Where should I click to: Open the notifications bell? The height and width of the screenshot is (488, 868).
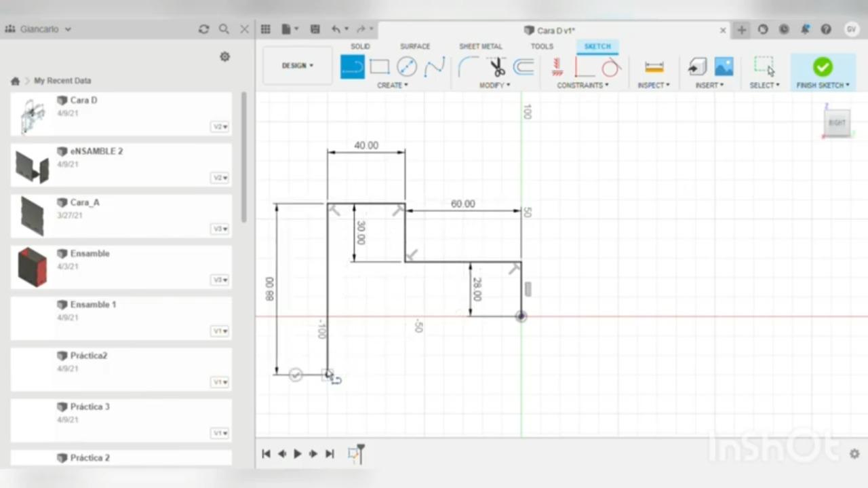[805, 29]
